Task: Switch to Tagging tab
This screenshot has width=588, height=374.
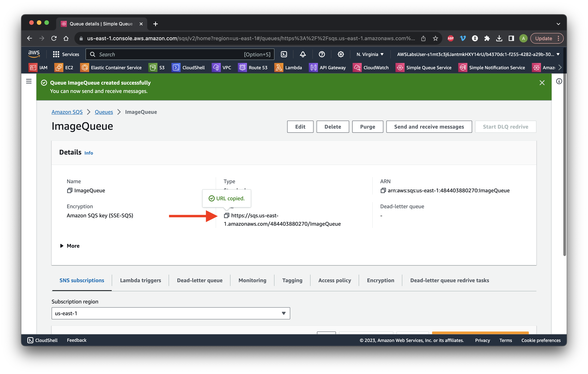Action: 292,280
